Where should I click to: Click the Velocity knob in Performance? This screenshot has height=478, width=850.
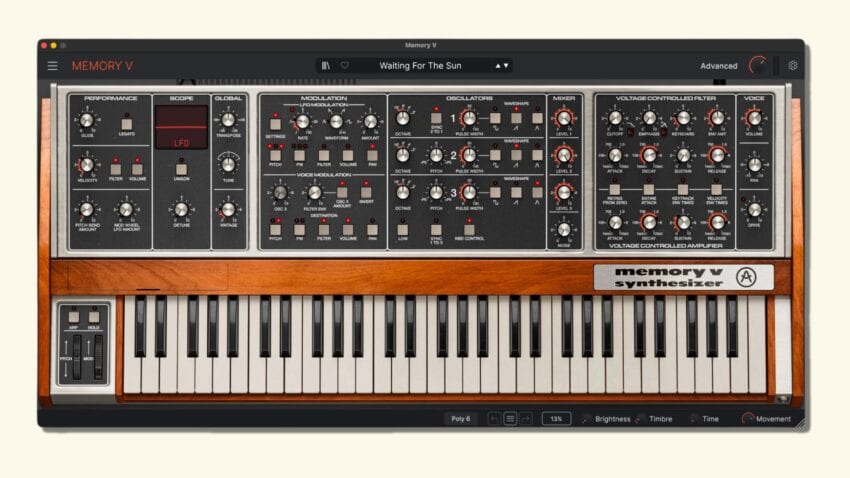tap(87, 165)
